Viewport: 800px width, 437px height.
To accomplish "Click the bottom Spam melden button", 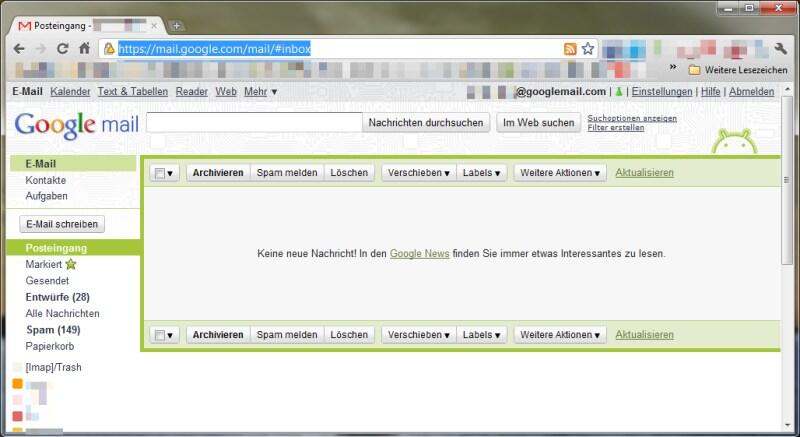I will point(287,335).
